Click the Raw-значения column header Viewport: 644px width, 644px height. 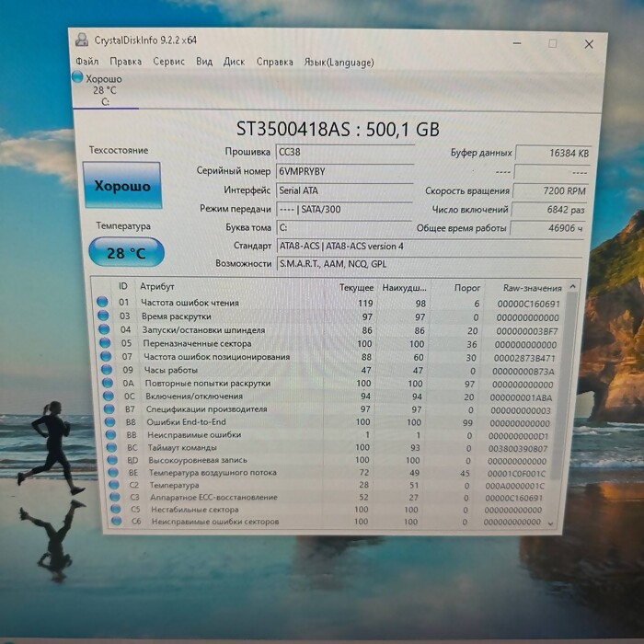[x=533, y=288]
